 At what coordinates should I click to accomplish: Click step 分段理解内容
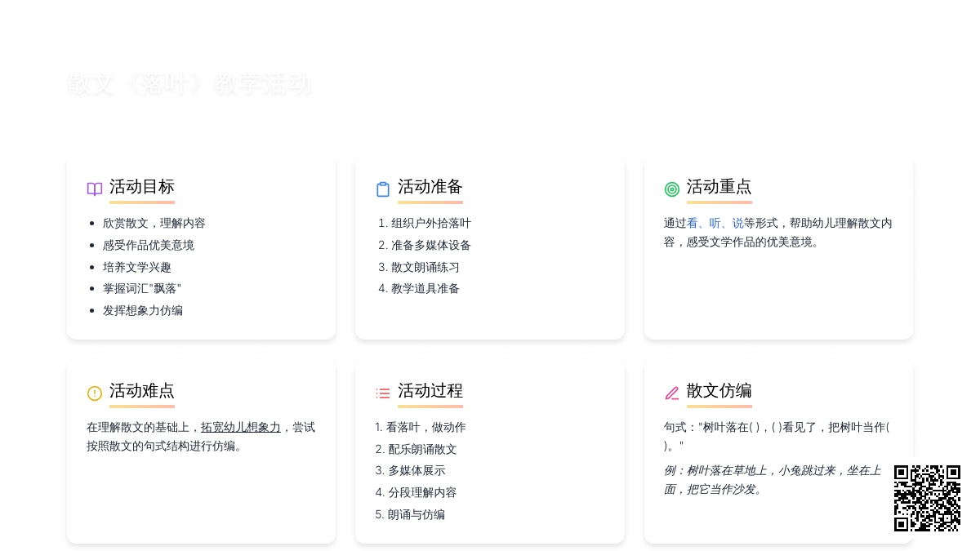coord(422,492)
